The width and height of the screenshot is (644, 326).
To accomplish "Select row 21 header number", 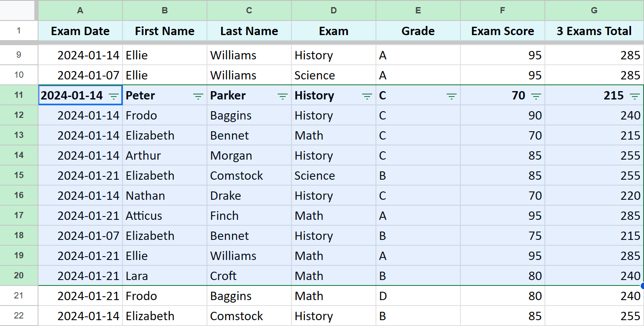I will (19, 295).
